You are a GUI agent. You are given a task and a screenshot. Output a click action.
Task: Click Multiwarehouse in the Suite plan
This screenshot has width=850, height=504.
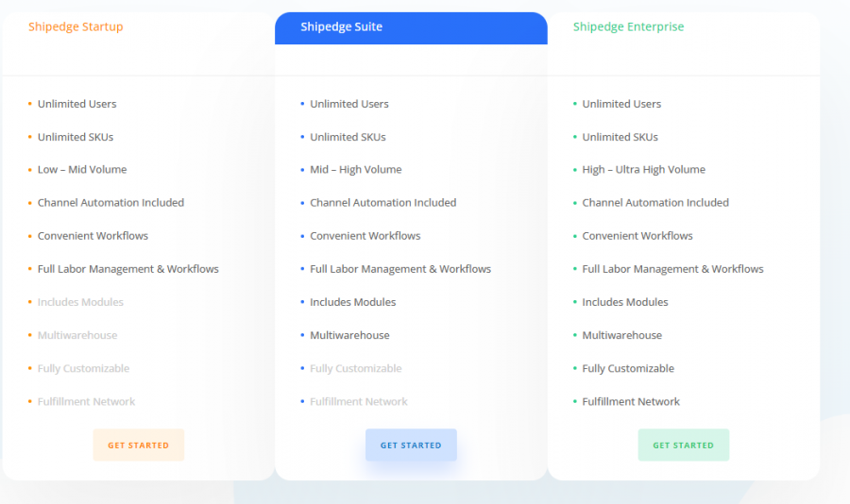click(x=349, y=335)
